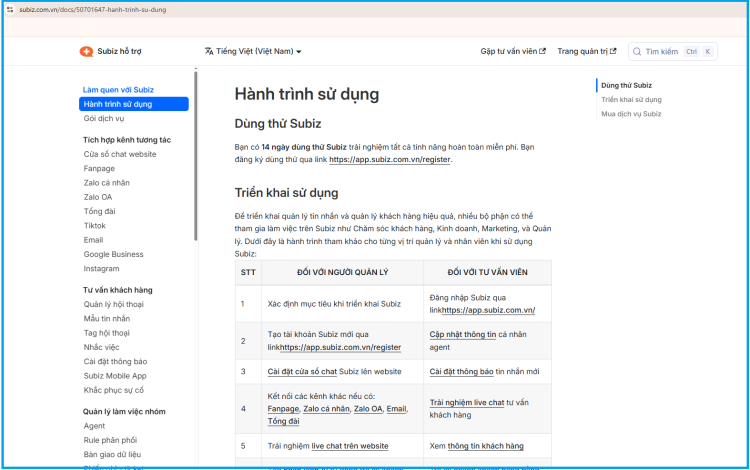Click ĐỐI VỚI TƯ VẤN VIÊN column header

tap(487, 273)
